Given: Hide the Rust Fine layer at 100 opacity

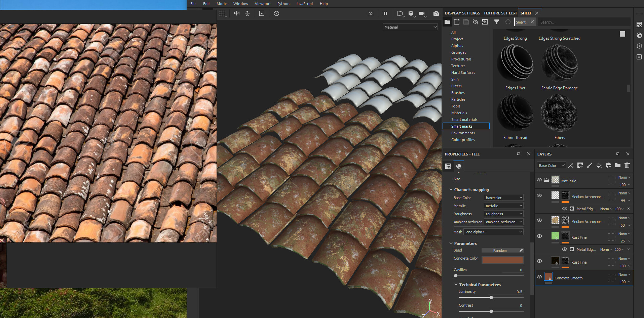Looking at the screenshot, I should pyautogui.click(x=539, y=261).
